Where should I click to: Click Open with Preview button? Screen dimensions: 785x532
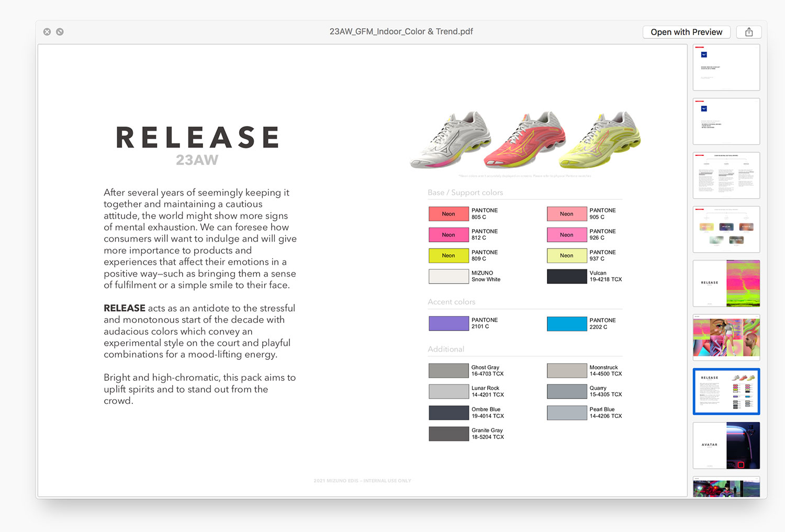(x=686, y=32)
